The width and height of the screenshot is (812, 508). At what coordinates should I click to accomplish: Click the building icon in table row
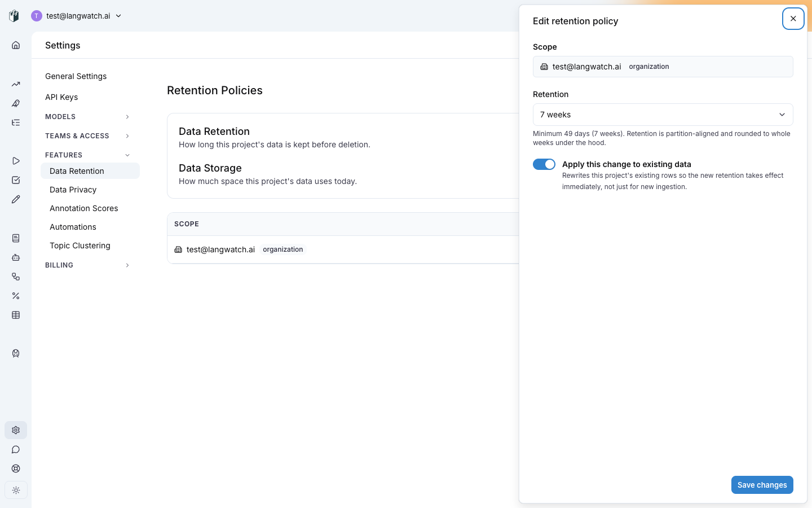[x=178, y=249]
